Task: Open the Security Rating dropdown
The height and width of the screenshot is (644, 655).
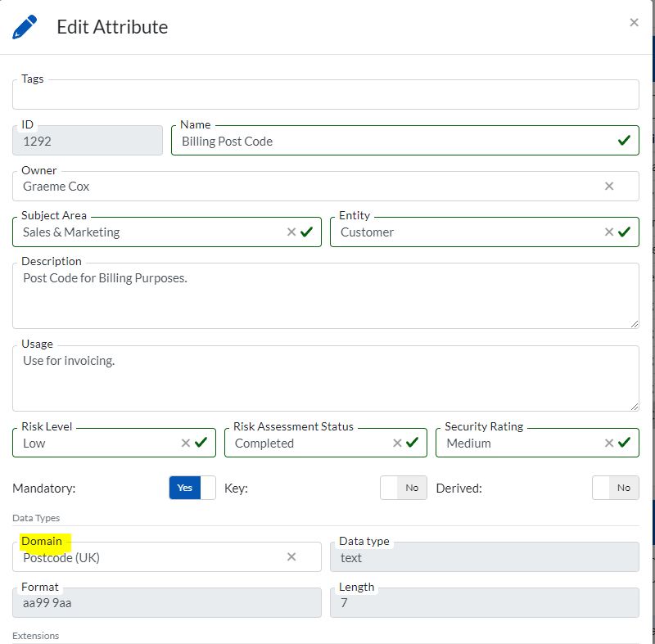Action: [516, 444]
